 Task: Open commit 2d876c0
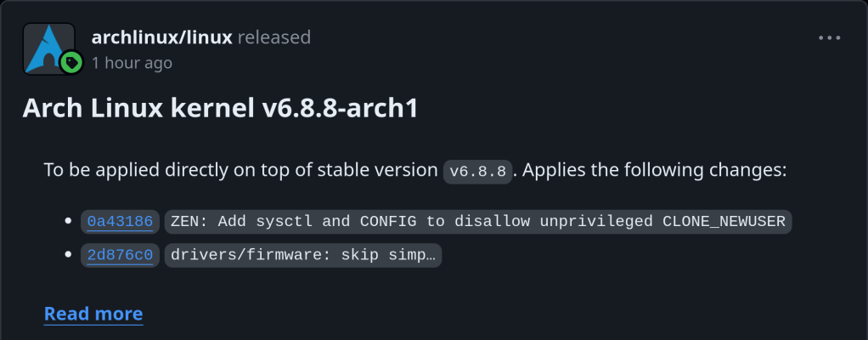(120, 254)
